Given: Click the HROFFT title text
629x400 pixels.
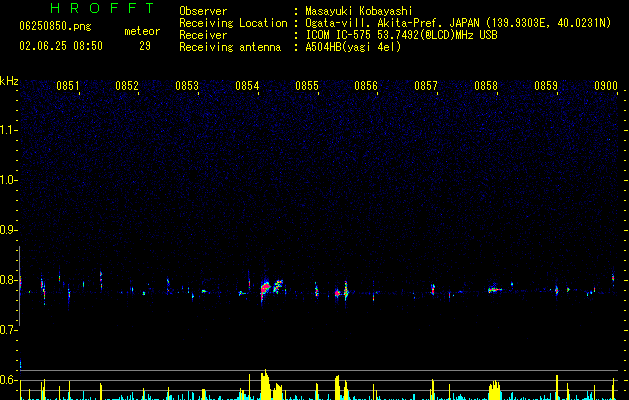Looking at the screenshot, I should (103, 8).
